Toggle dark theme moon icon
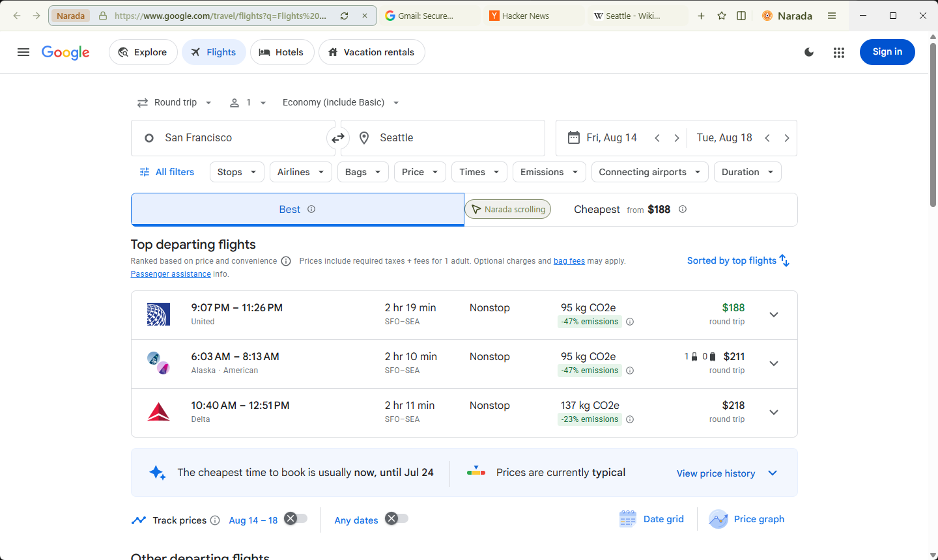Viewport: 938px width, 560px height. click(809, 52)
